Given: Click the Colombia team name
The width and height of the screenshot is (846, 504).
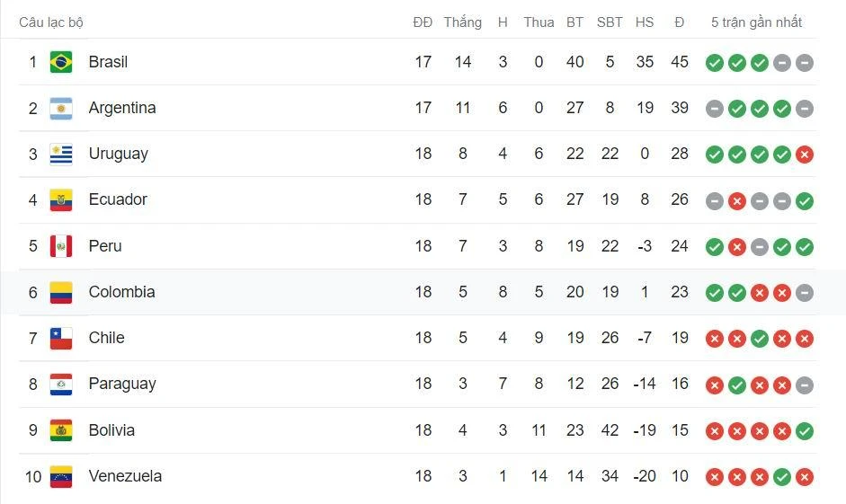Looking at the screenshot, I should pyautogui.click(x=121, y=292).
